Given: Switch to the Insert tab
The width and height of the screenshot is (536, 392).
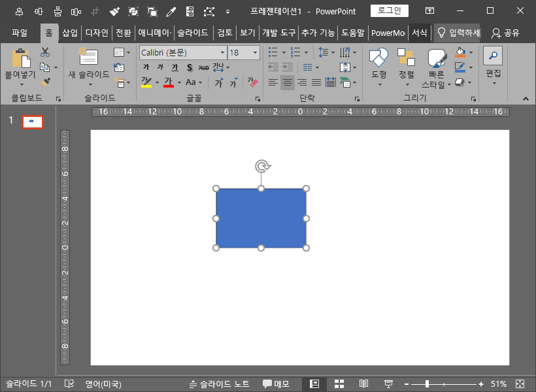Looking at the screenshot, I should tap(70, 33).
